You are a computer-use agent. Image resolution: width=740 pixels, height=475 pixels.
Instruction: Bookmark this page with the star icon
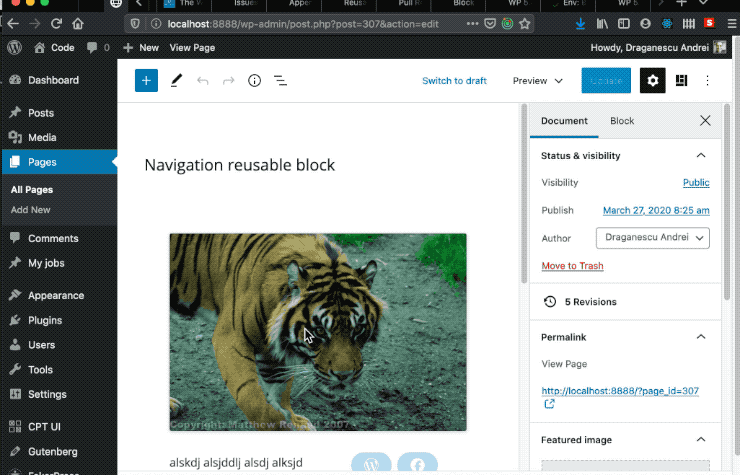524,24
